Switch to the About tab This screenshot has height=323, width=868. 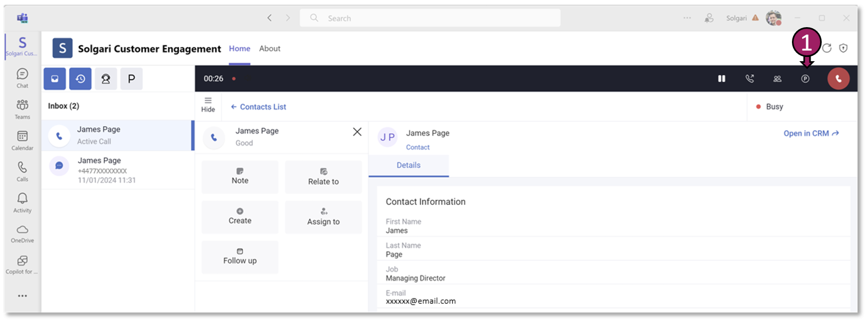(x=270, y=48)
